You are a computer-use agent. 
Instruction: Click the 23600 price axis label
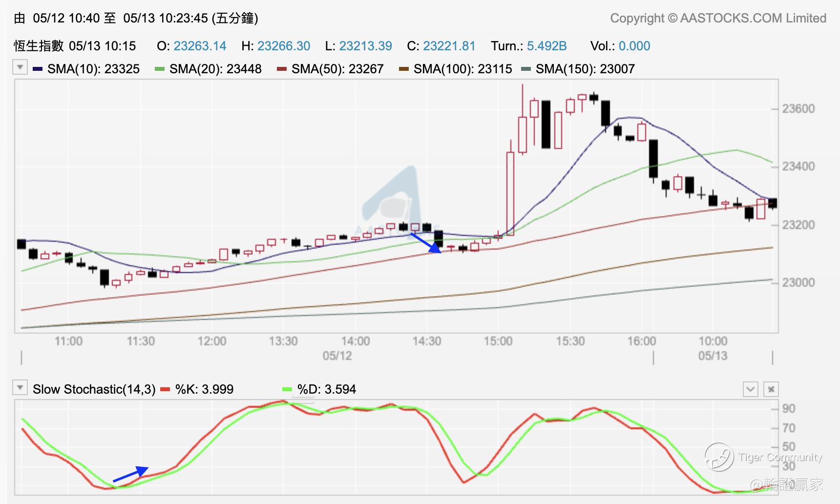point(798,108)
